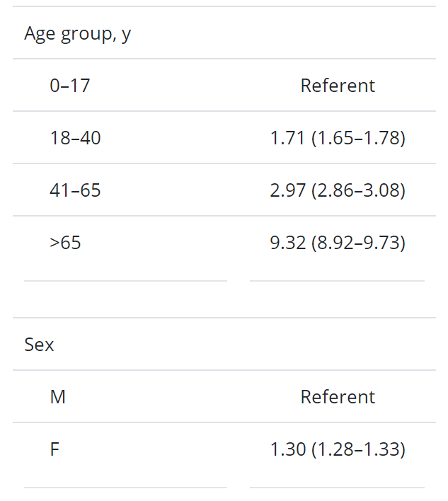
Task: Click the Referent value for M
Action: coord(338,397)
